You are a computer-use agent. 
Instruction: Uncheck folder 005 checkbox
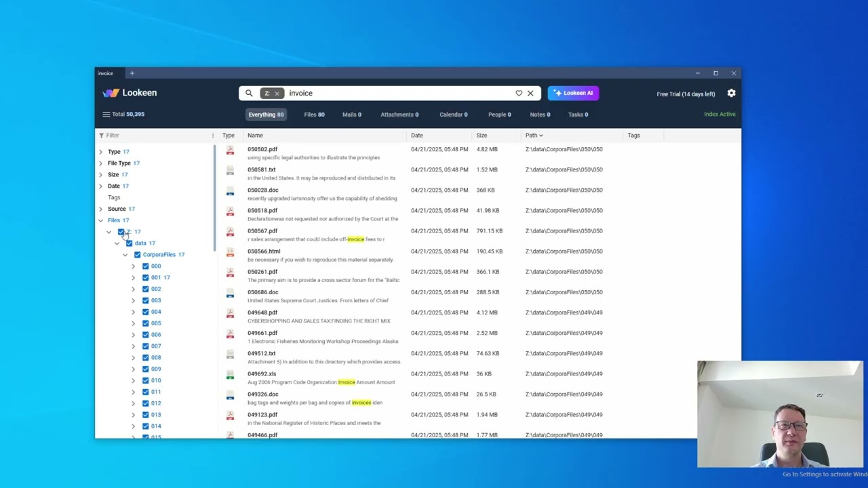[x=145, y=323]
